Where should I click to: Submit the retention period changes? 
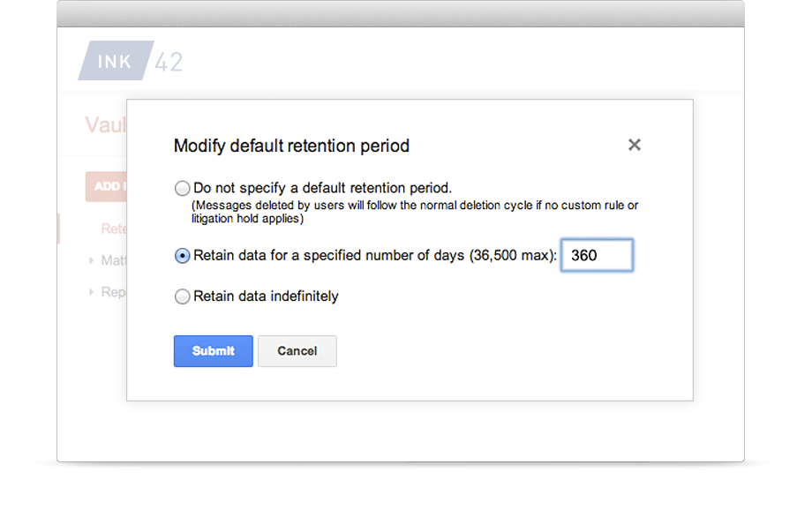point(214,351)
